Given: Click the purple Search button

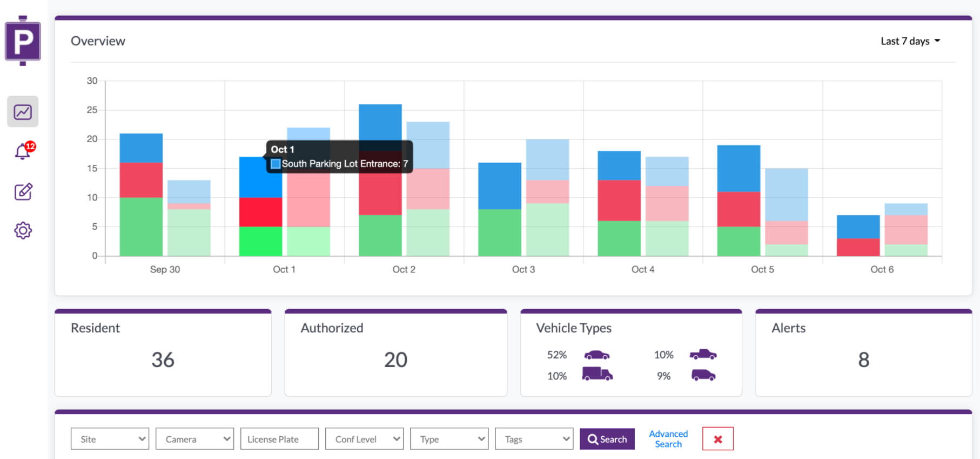Looking at the screenshot, I should [x=607, y=439].
